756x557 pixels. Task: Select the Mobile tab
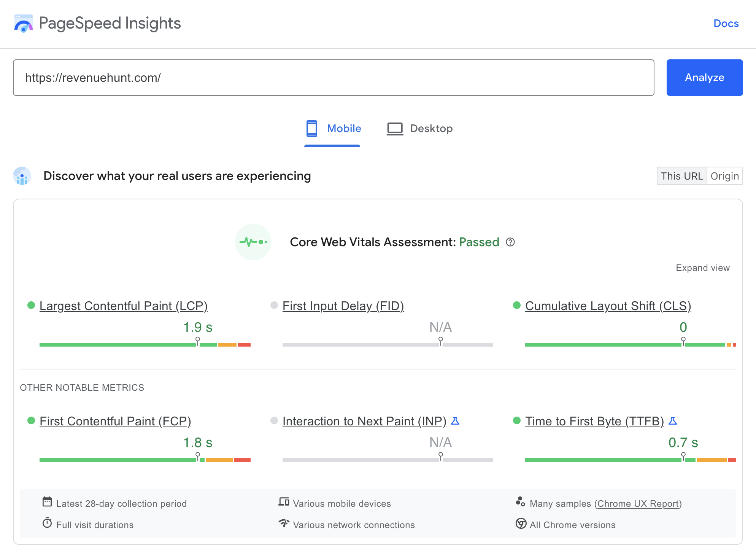click(x=333, y=128)
